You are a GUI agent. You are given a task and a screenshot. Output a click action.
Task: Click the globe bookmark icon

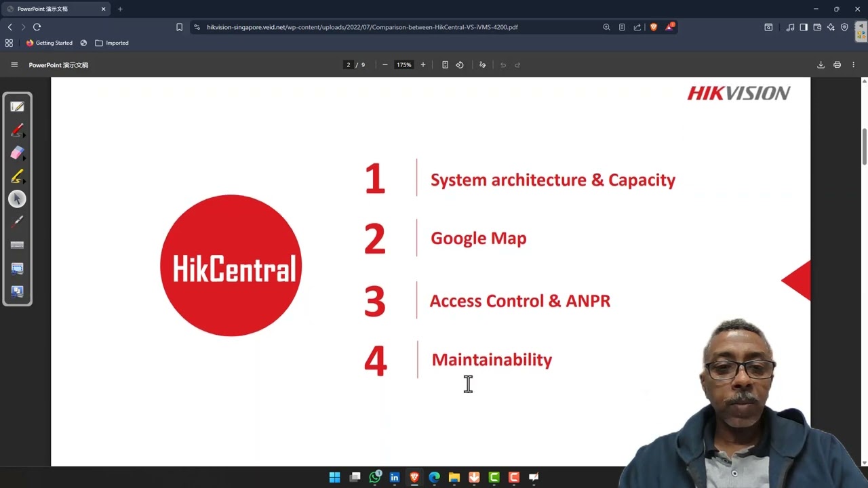pyautogui.click(x=83, y=43)
